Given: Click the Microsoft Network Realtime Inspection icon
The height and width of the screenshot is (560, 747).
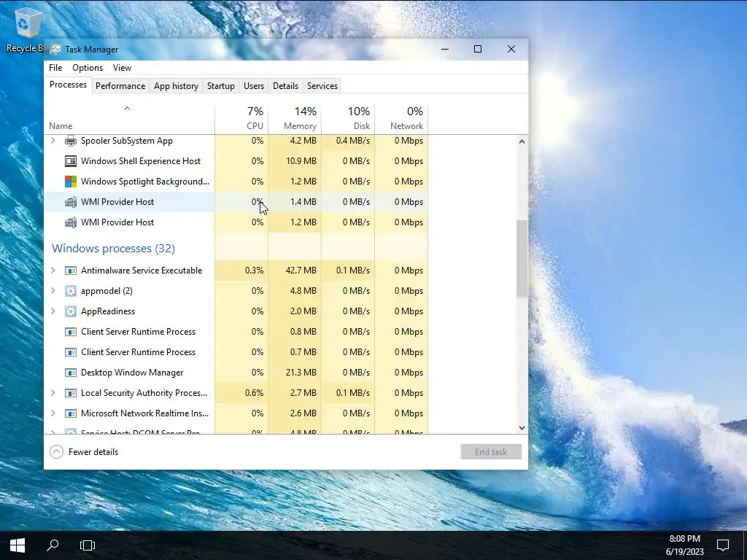Looking at the screenshot, I should coord(71,413).
